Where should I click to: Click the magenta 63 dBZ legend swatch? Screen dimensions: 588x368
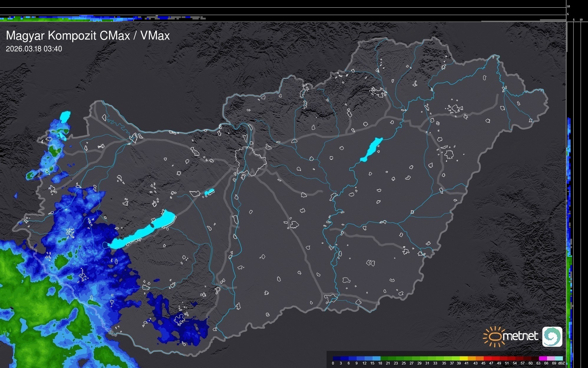pos(543,359)
